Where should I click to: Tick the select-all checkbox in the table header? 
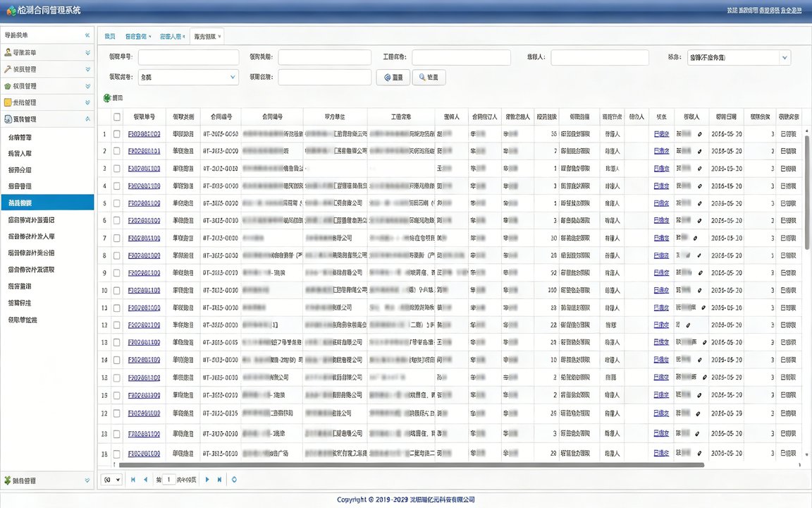pyautogui.click(x=117, y=117)
